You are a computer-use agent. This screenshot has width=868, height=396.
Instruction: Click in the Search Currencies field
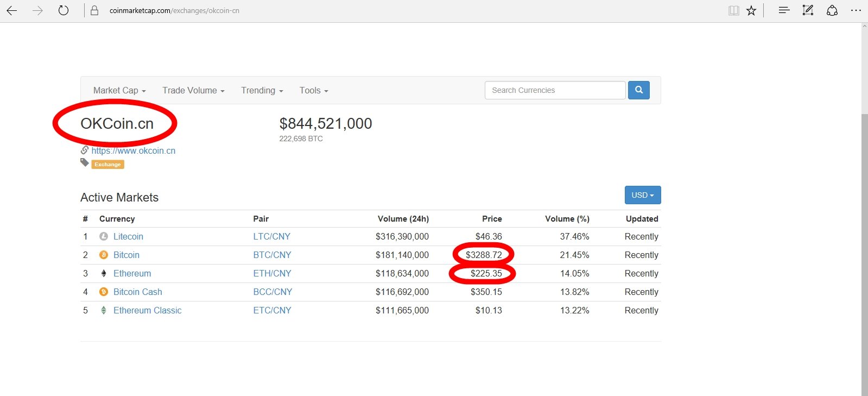(x=555, y=90)
